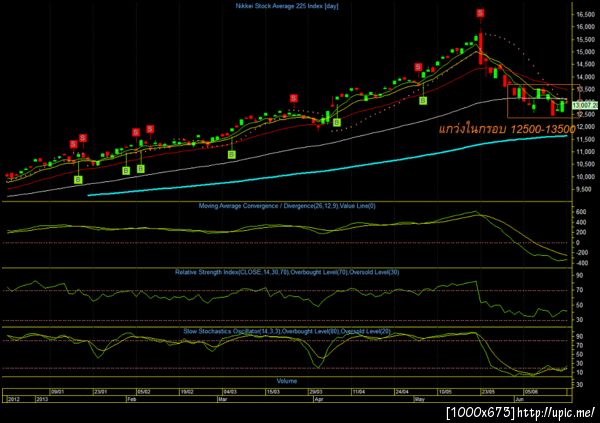Click the -400 level on the MACD axis

(580, 263)
